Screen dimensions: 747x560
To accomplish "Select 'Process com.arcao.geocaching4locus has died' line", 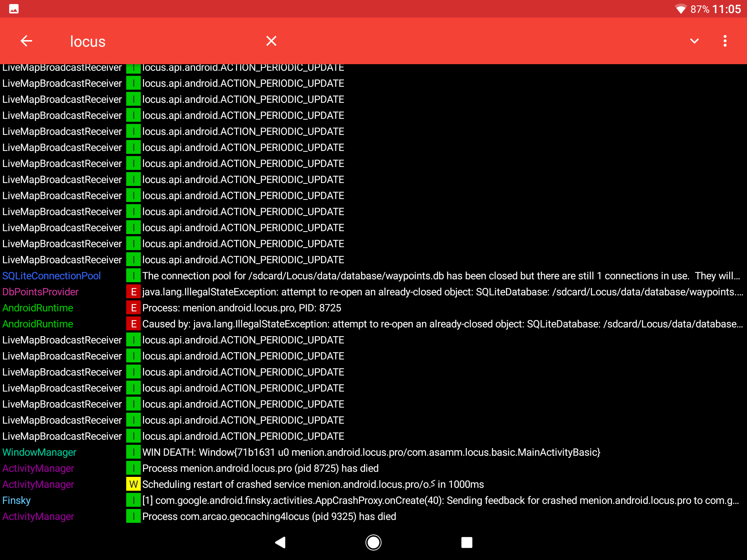I will (x=269, y=517).
